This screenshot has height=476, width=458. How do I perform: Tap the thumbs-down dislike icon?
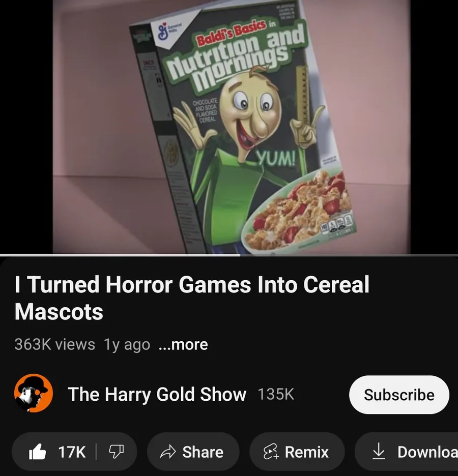pyautogui.click(x=117, y=452)
